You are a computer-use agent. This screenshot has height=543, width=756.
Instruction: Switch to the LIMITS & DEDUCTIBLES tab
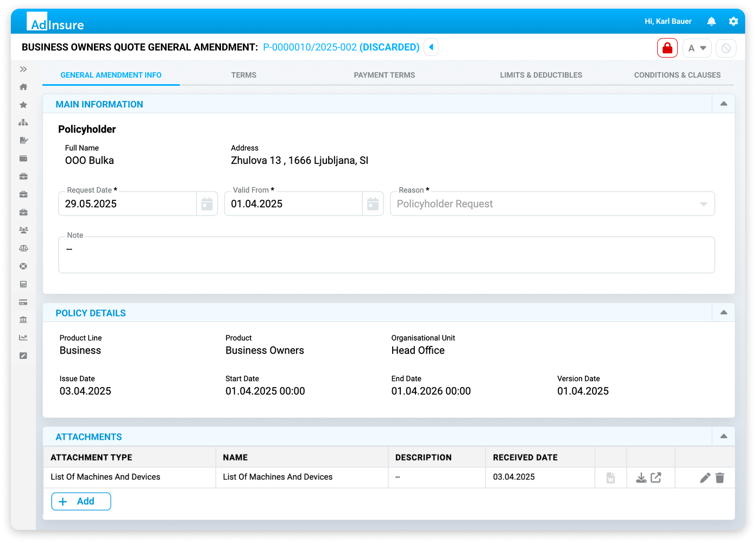tap(541, 75)
